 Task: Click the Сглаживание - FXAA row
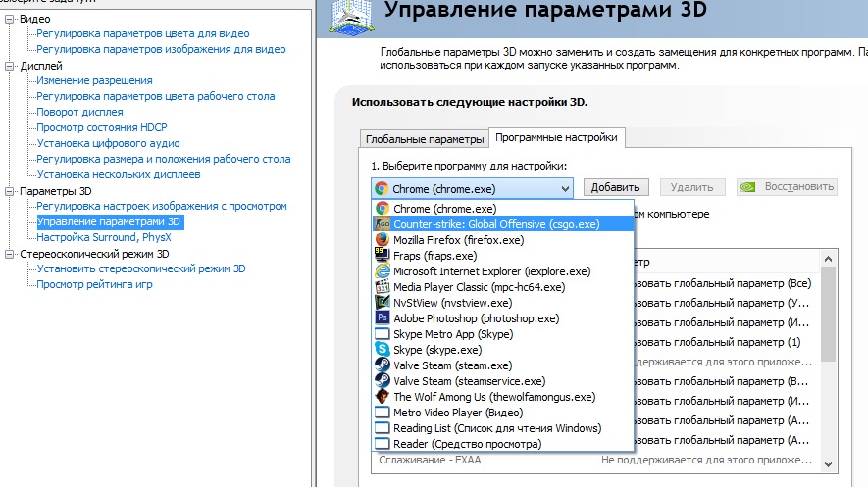[595, 460]
